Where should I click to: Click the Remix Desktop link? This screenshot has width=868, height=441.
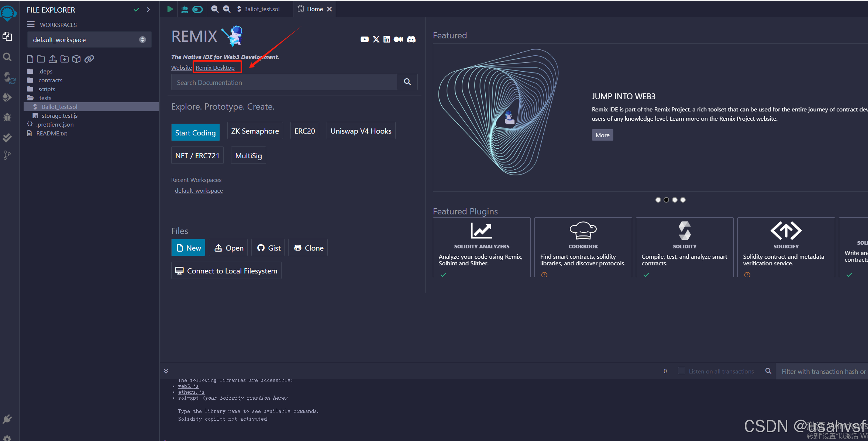coord(215,68)
